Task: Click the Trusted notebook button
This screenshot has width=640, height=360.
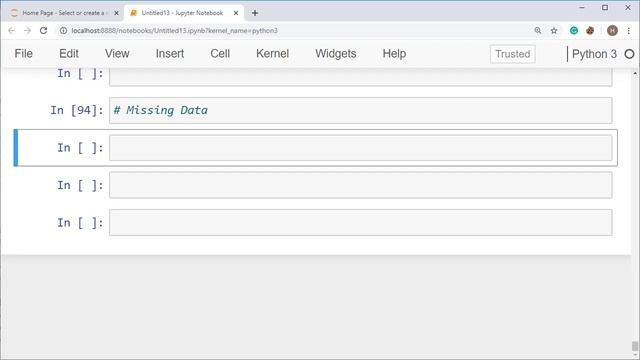Action: (513, 54)
